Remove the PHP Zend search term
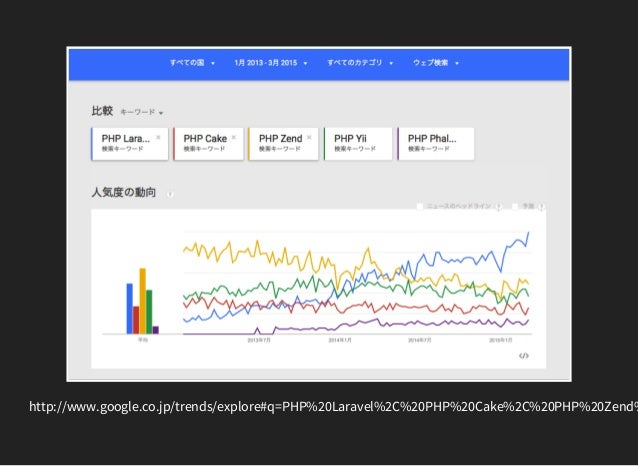This screenshot has height=466, width=638. click(x=309, y=137)
